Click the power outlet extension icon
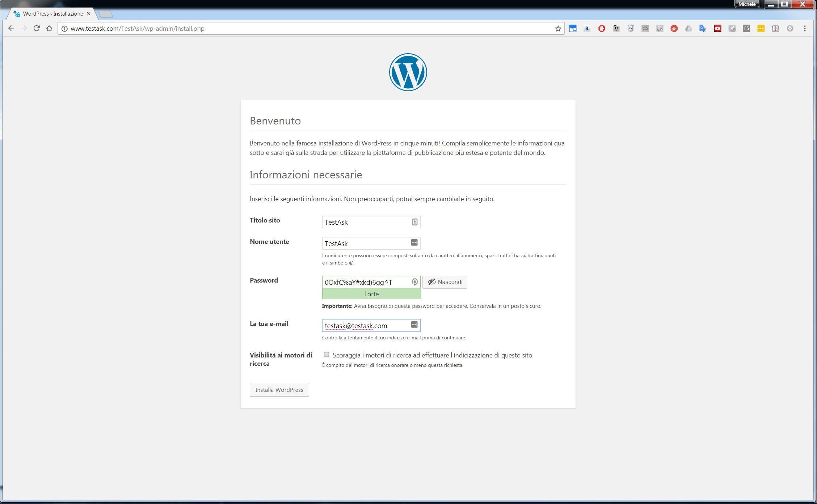 (616, 29)
